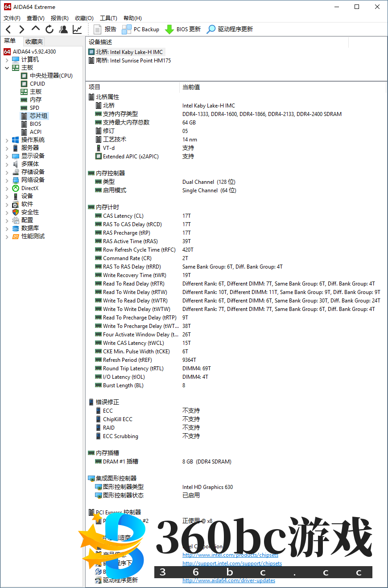Expand the 操作系统 tree node
The height and width of the screenshot is (588, 388).
point(7,140)
